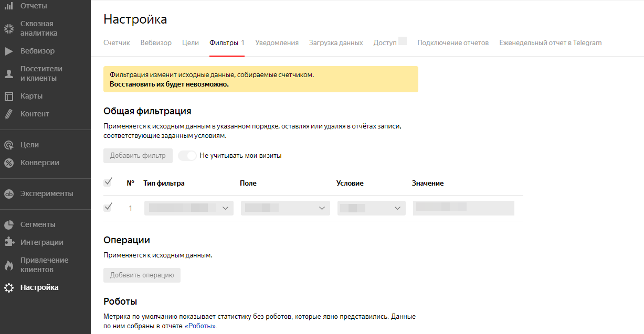Click the Значение input field in row 1

point(463,208)
